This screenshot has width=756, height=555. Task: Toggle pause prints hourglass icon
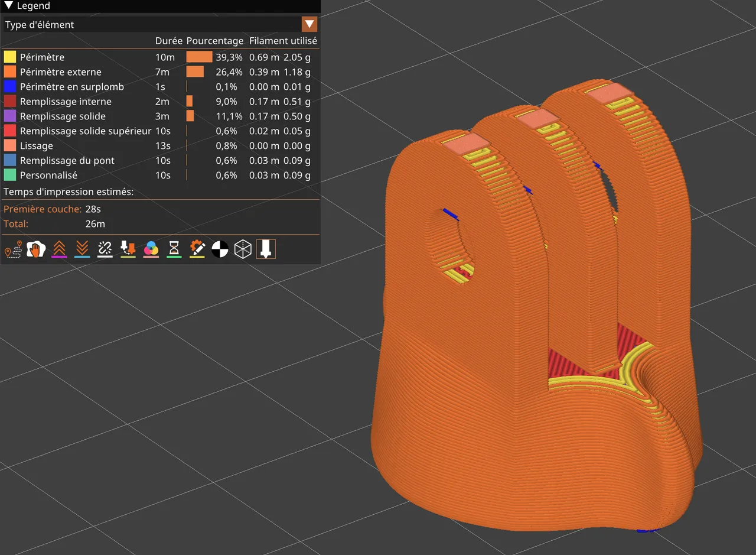tap(174, 249)
